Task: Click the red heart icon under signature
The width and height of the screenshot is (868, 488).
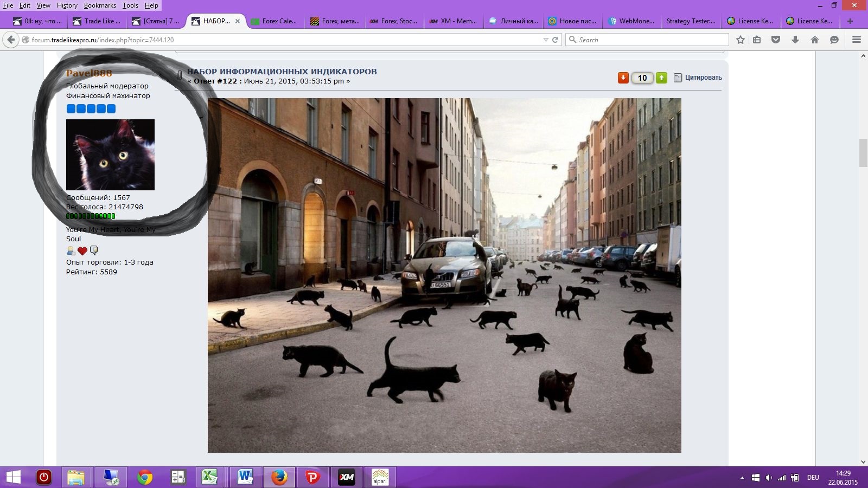Action: click(x=82, y=251)
